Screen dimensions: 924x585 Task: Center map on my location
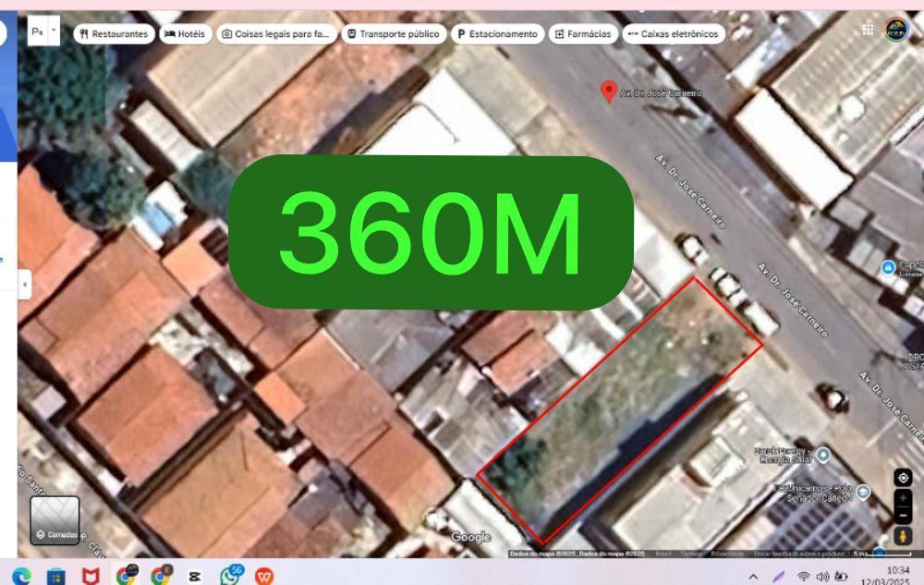903,478
